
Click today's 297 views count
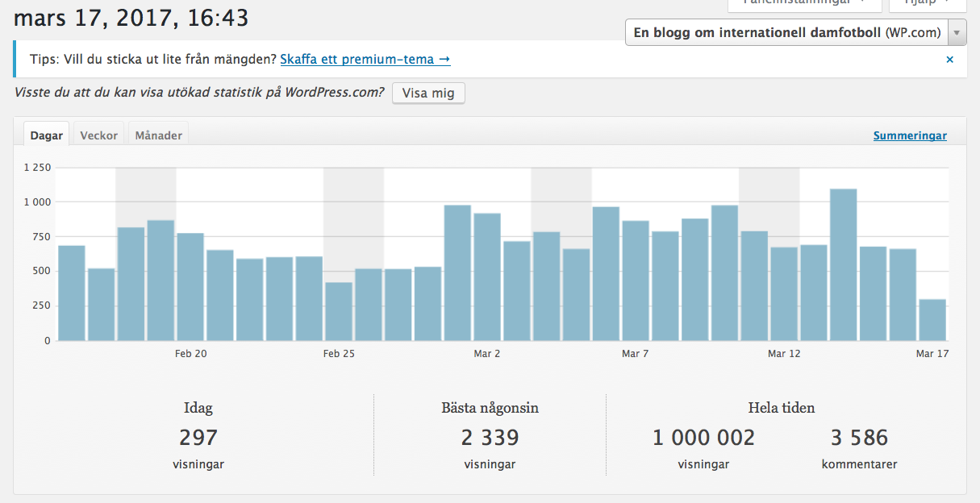point(198,438)
